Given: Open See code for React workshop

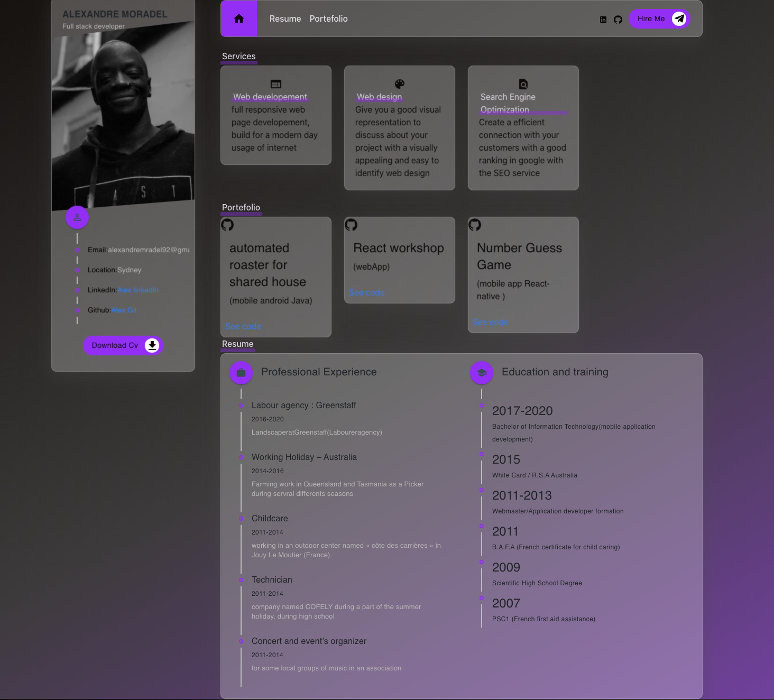Looking at the screenshot, I should pos(367,293).
